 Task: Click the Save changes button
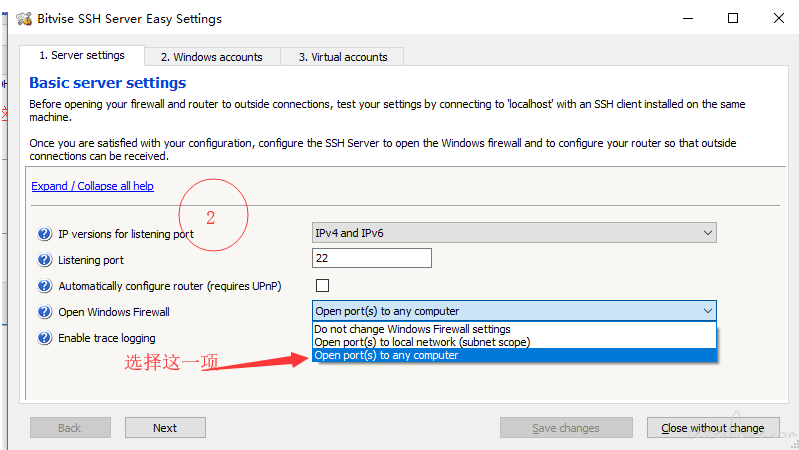click(566, 428)
